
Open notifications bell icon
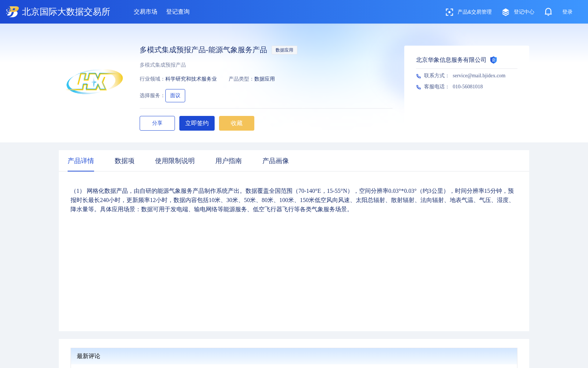coord(548,12)
